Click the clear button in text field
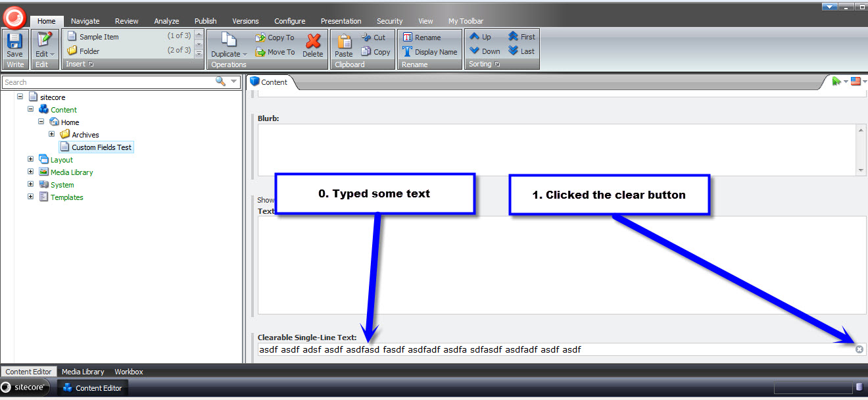Screen dimensions: 868x400 click(859, 349)
